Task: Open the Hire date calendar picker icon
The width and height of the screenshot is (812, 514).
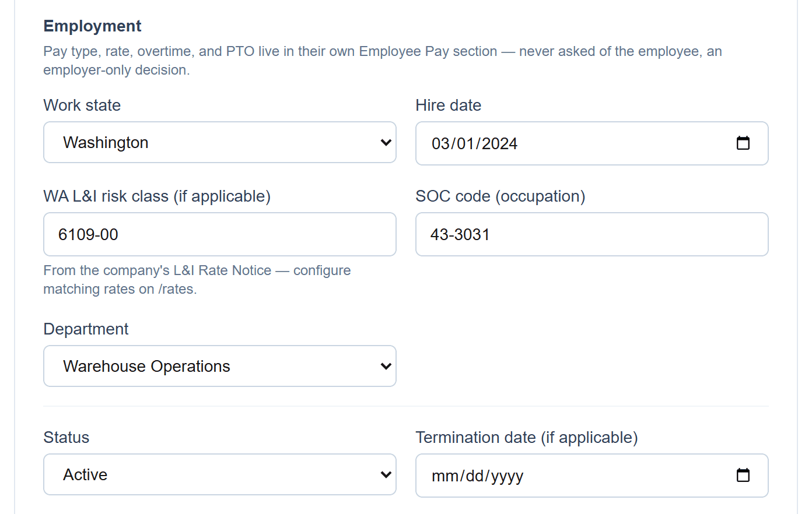Action: click(743, 143)
